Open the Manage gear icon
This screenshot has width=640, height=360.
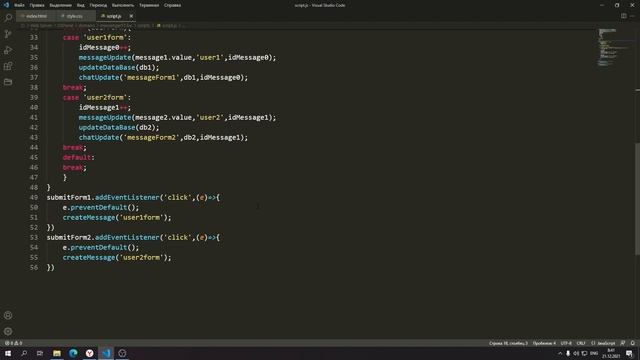click(x=8, y=331)
